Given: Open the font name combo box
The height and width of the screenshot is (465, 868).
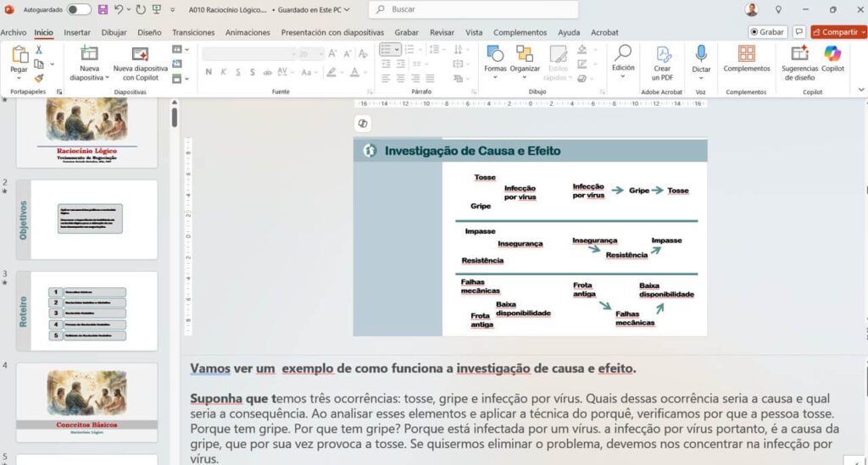Looking at the screenshot, I should (x=249, y=53).
